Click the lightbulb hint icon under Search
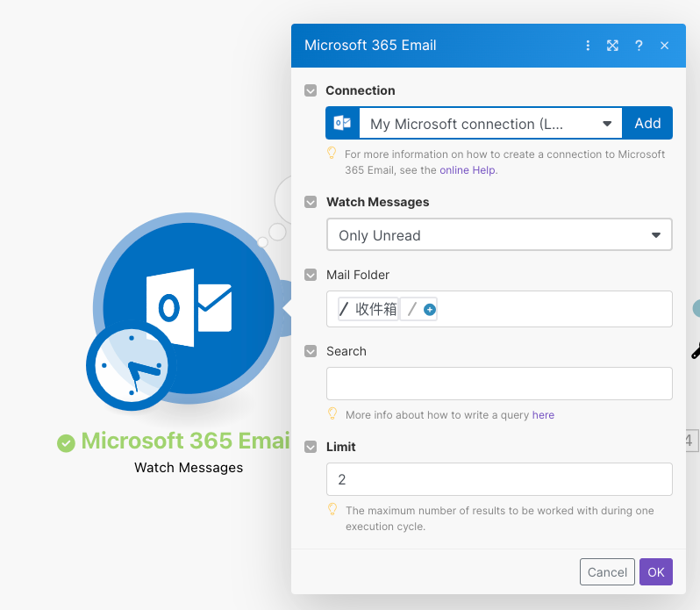Screen dimensions: 700x610 point(332,413)
